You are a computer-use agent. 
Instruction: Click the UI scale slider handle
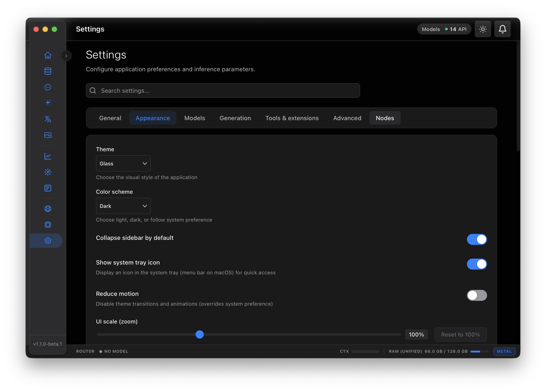click(x=200, y=334)
